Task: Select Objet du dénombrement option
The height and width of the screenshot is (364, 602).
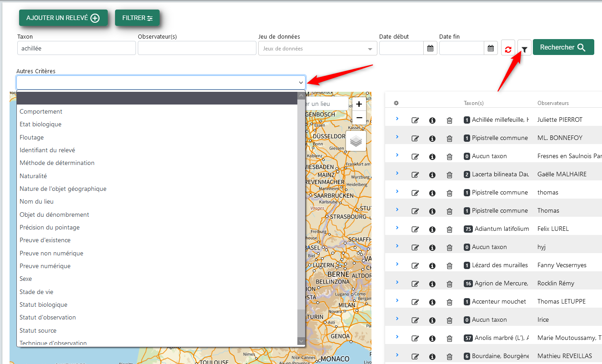Action: 157,214
